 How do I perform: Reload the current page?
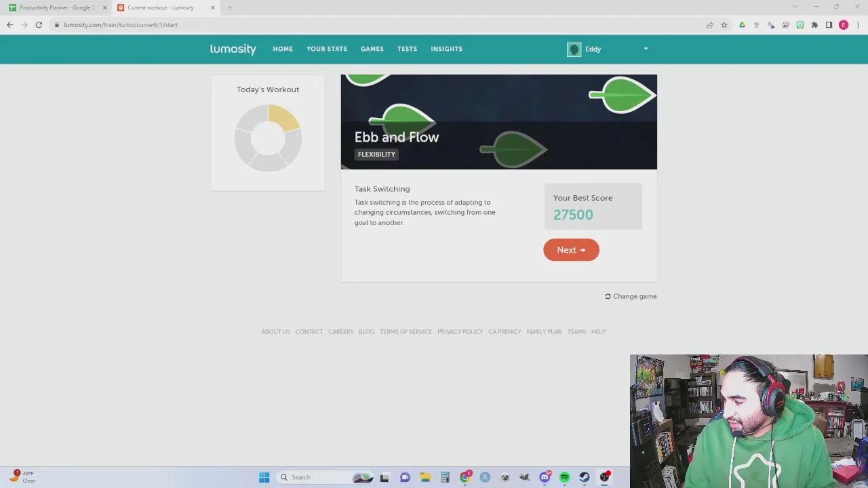coord(39,25)
